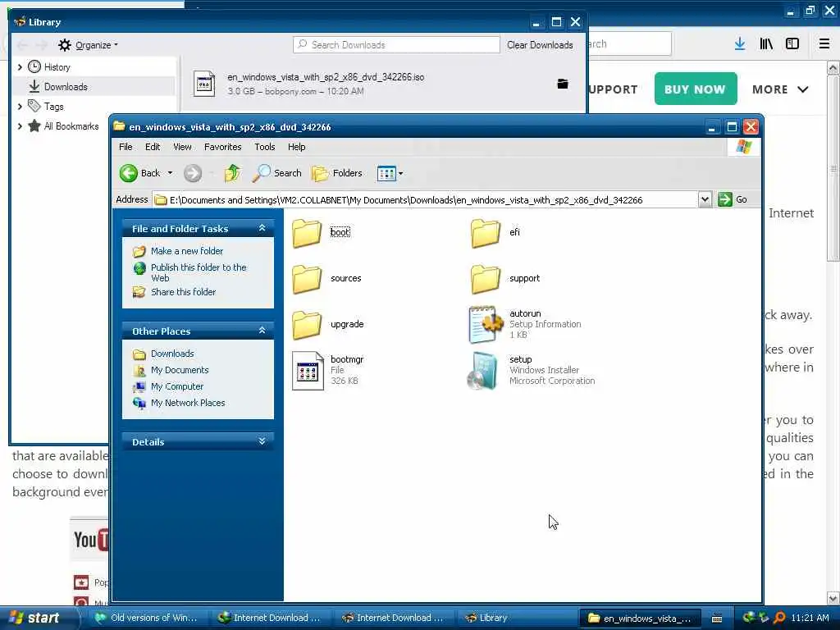This screenshot has height=630, width=840.
Task: Collapse File and Folder Tasks panel
Action: pyautogui.click(x=262, y=228)
